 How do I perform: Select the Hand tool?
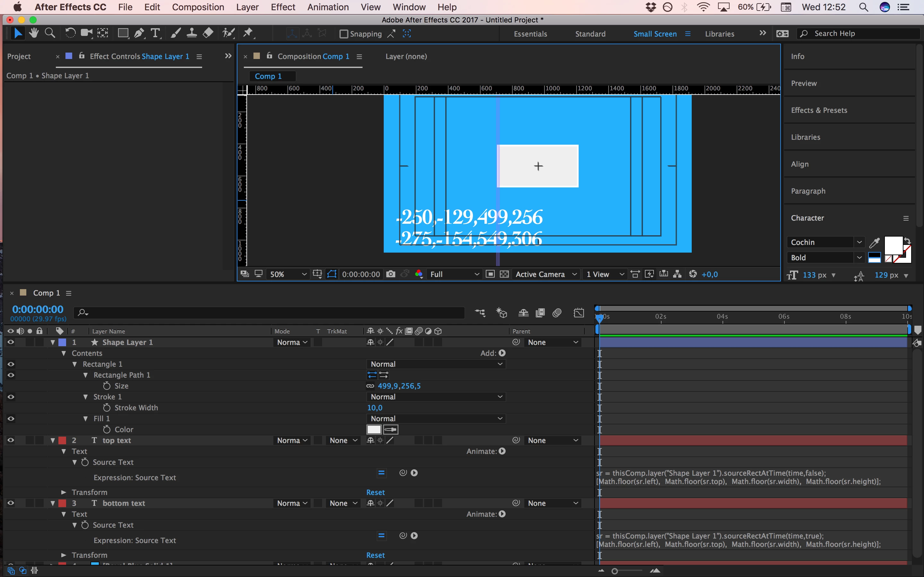pyautogui.click(x=34, y=34)
